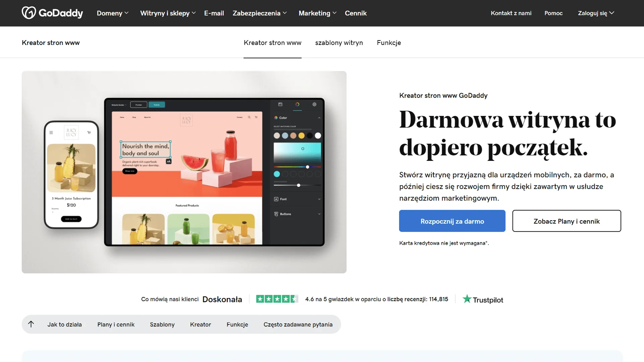The width and height of the screenshot is (644, 362).
Task: Go to Cennik in top navigation
Action: [x=356, y=13]
